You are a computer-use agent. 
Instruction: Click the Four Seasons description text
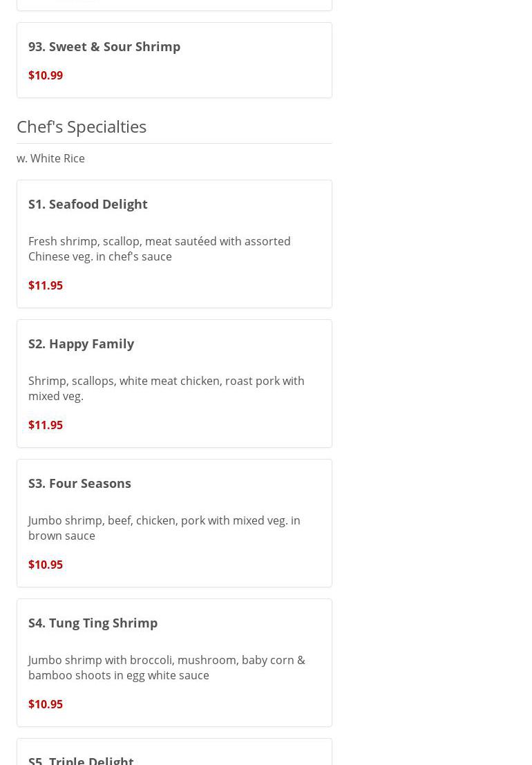(x=164, y=528)
